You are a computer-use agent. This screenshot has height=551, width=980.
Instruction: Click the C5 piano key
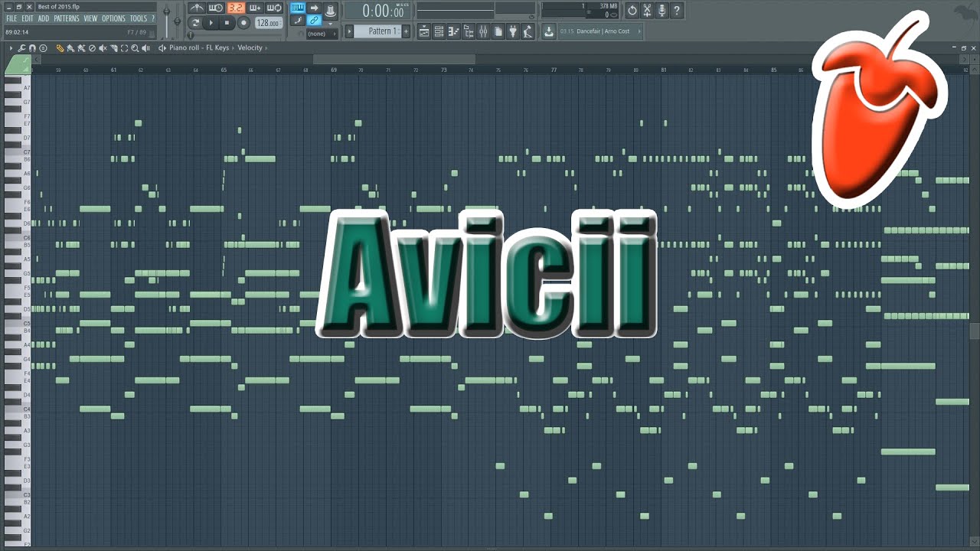pyautogui.click(x=17, y=324)
